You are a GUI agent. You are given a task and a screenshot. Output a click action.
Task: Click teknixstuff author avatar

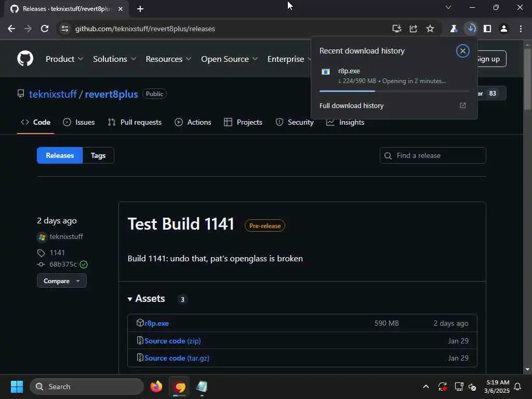click(x=42, y=237)
